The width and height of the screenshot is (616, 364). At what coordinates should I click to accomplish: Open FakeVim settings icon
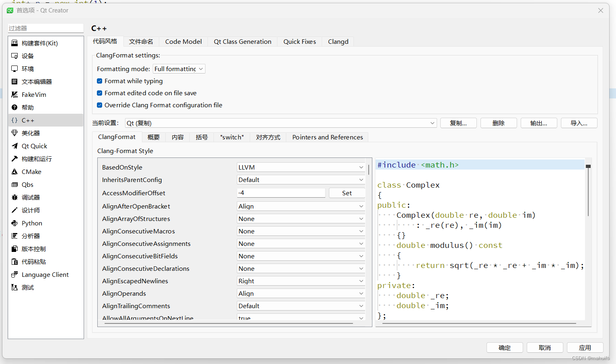click(x=14, y=94)
